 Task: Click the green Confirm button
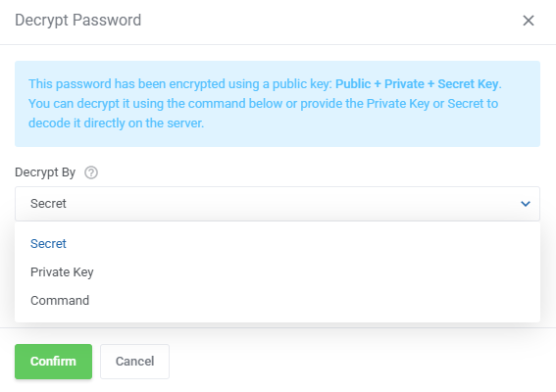[x=54, y=362]
